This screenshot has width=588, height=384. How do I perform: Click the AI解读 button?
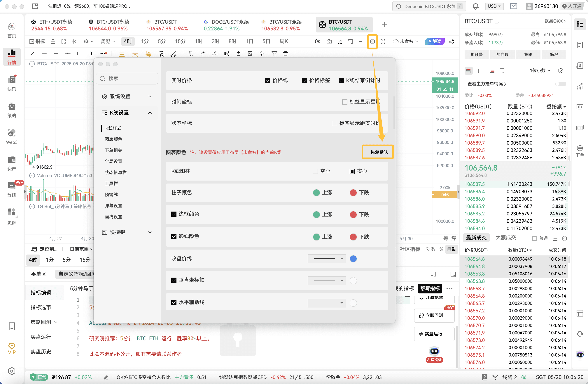pyautogui.click(x=435, y=41)
